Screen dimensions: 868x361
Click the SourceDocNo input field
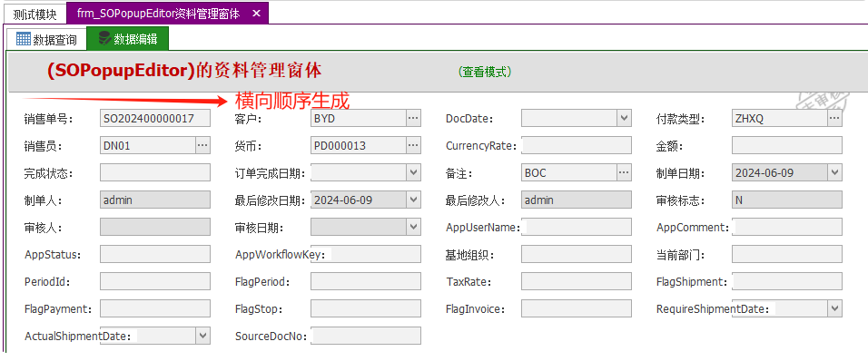point(366,336)
